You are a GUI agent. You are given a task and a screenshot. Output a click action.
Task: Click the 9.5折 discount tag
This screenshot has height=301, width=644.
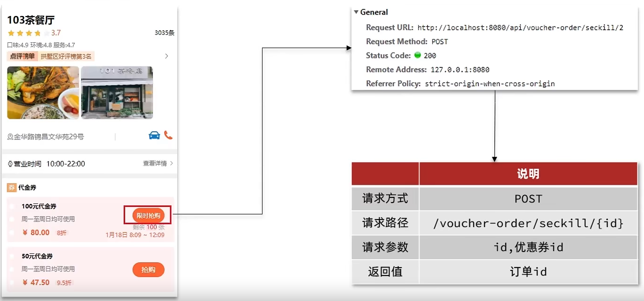click(64, 283)
